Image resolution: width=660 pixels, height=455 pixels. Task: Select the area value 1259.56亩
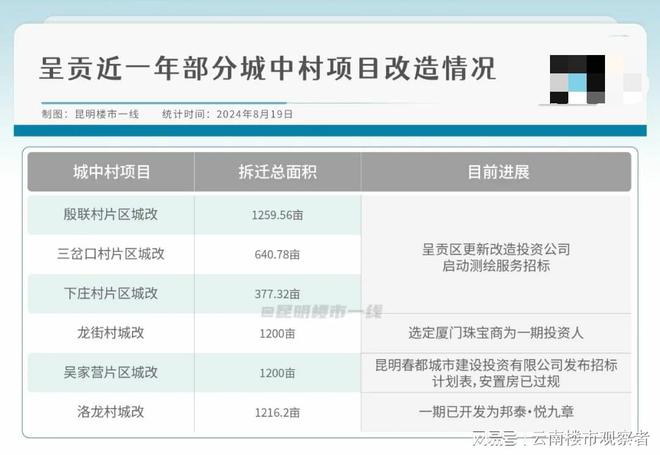pos(277,215)
